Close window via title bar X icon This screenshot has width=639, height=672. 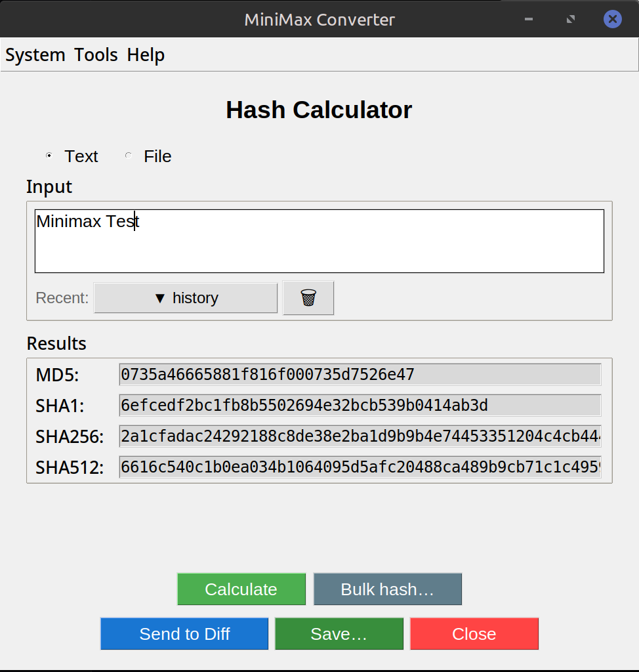[612, 19]
